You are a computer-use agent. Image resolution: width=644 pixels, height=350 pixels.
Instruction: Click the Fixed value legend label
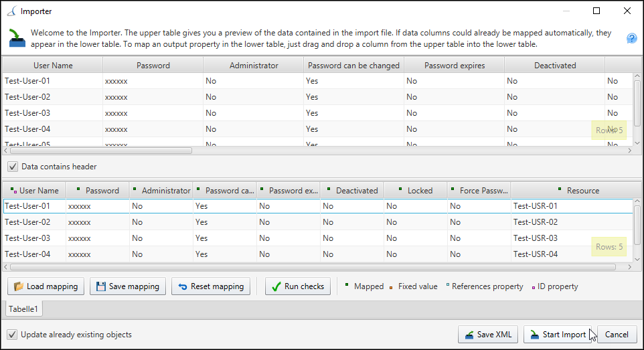pyautogui.click(x=418, y=286)
